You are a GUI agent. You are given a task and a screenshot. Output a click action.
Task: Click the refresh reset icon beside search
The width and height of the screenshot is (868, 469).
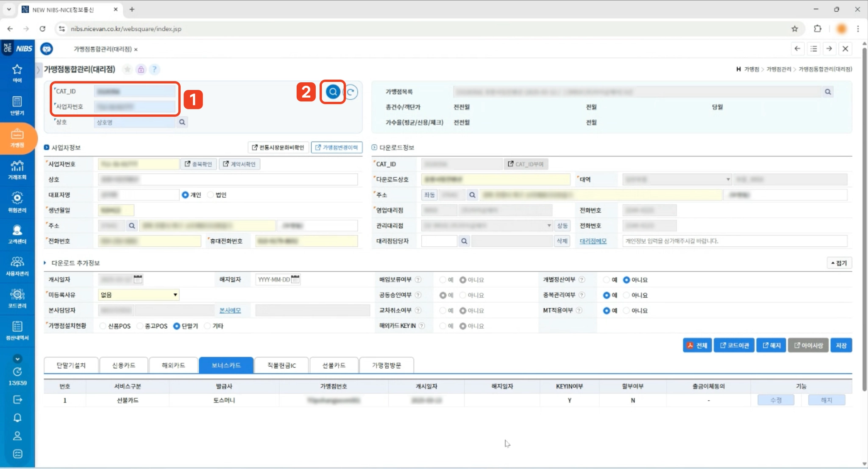[351, 92]
